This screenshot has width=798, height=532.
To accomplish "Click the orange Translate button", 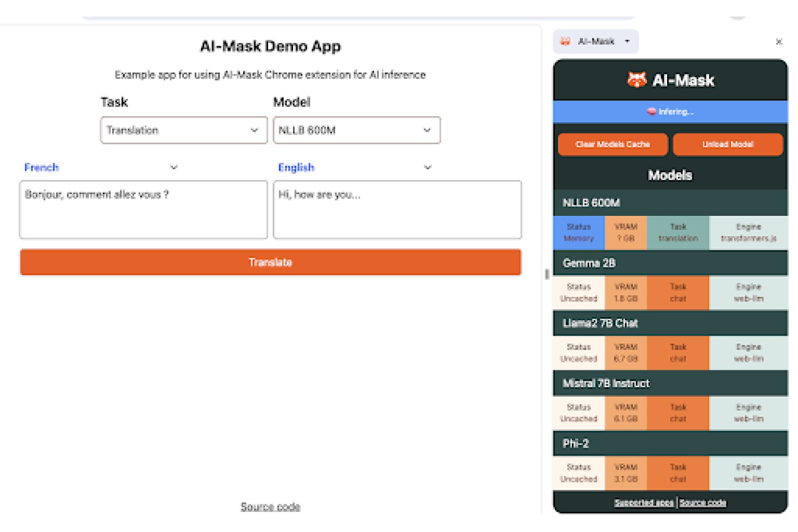I will (x=271, y=262).
